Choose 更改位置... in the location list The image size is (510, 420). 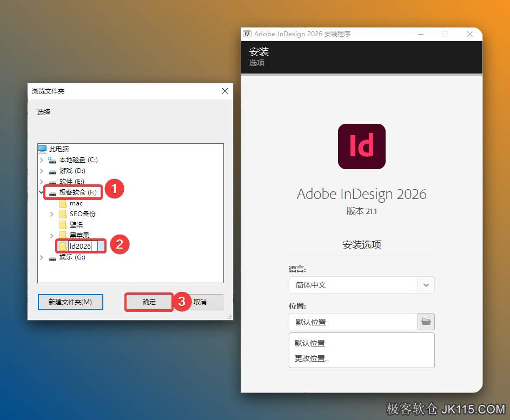(312, 358)
